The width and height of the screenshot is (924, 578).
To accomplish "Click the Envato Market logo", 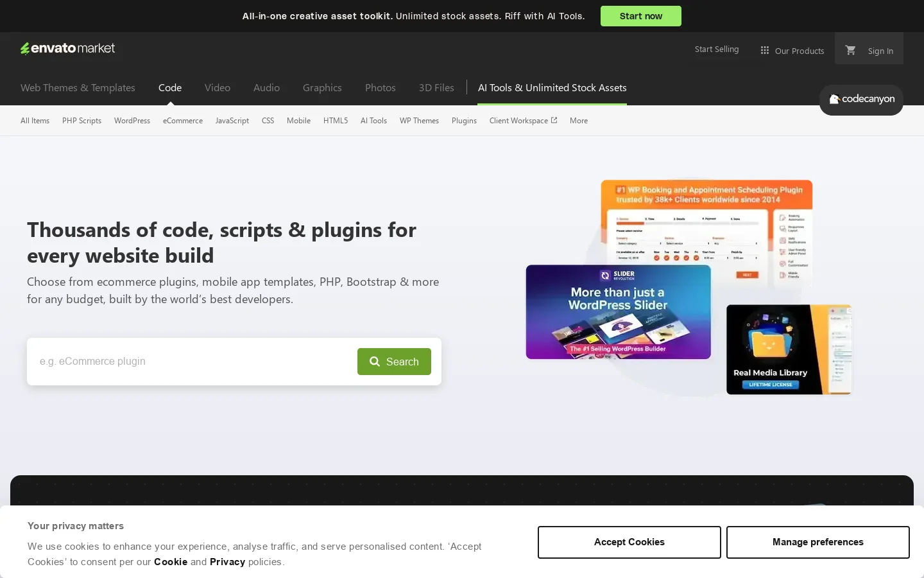I will point(67,48).
